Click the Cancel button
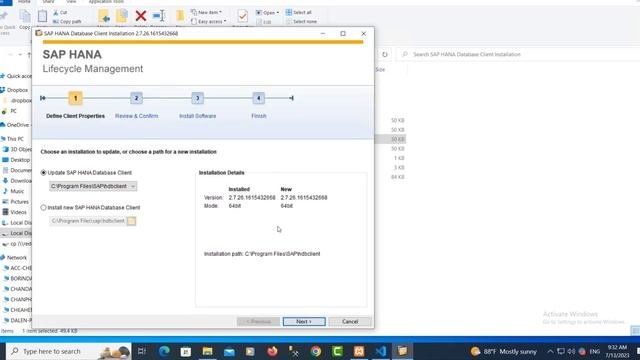Image resolution: width=640 pixels, height=360 pixels. pos(350,322)
